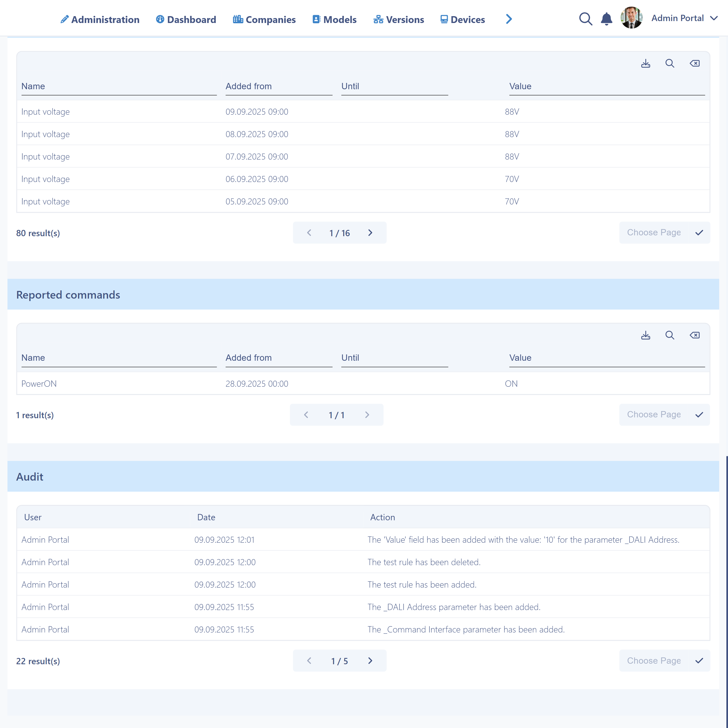Open search in the Reported commands table
The image size is (728, 728).
point(670,335)
